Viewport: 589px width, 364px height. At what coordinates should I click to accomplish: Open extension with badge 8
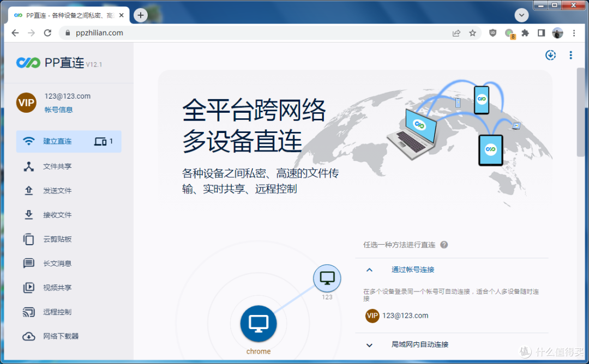pyautogui.click(x=509, y=33)
